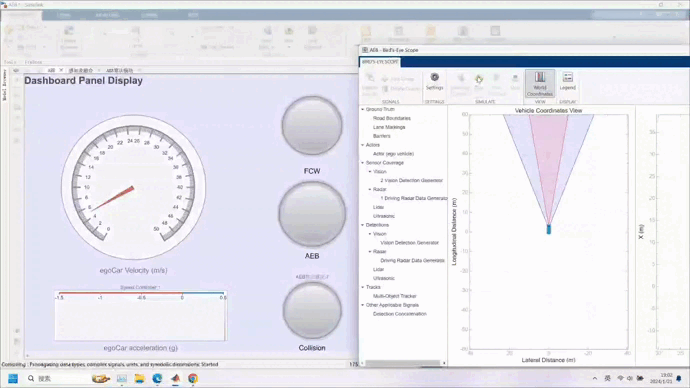
Task: Collapse the Sensor Coverage tree node
Action: [x=363, y=163]
